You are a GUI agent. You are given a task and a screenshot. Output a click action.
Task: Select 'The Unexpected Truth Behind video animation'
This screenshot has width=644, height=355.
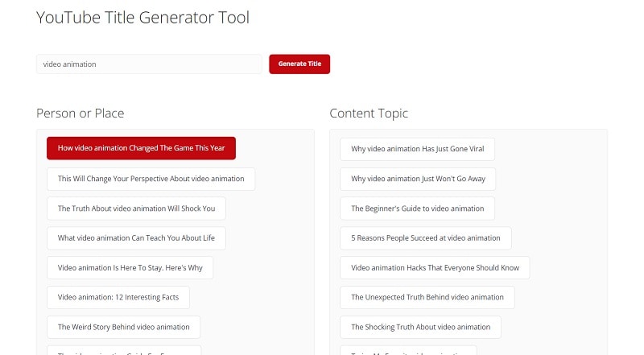(x=427, y=298)
